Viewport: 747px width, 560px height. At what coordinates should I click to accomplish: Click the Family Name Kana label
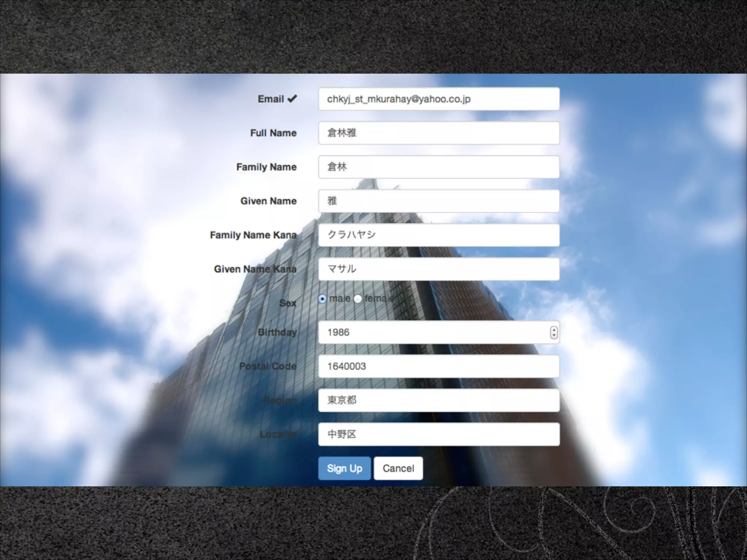(253, 235)
